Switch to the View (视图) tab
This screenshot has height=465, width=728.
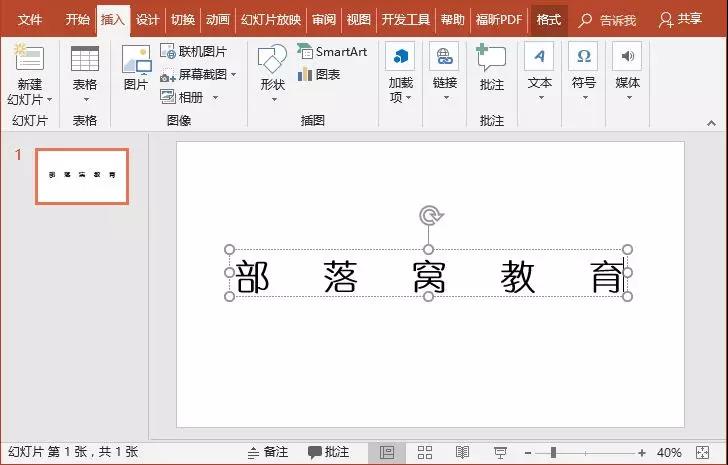pos(358,20)
